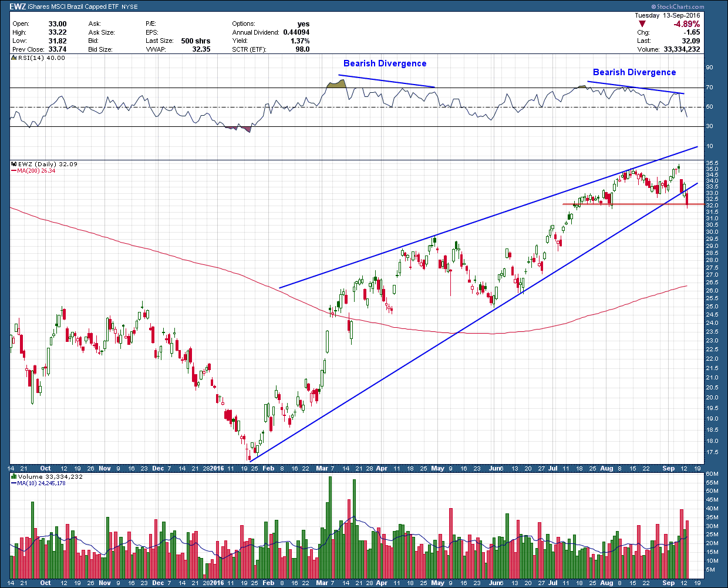Click the 23.0 label on price axis
728x588 pixels.
point(712,340)
